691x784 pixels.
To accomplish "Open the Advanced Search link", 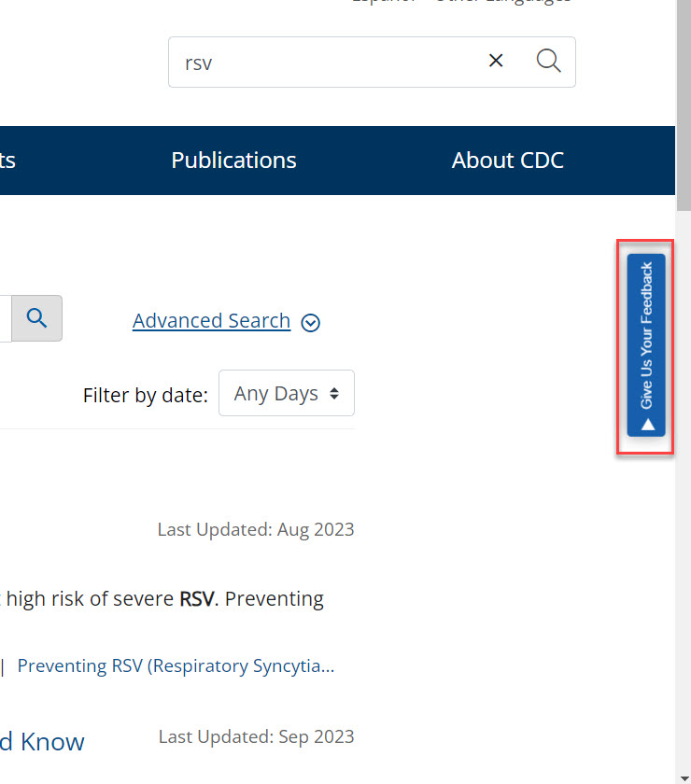I will (211, 321).
